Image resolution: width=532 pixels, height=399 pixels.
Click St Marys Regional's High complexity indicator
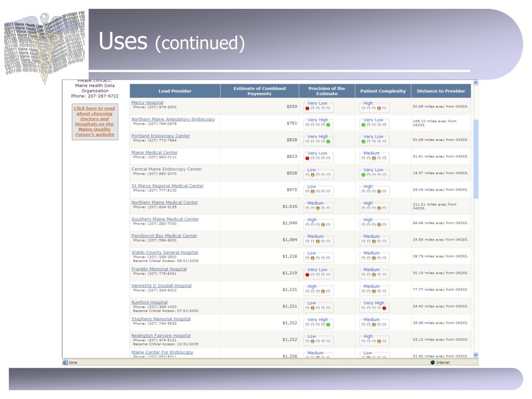tap(374, 189)
